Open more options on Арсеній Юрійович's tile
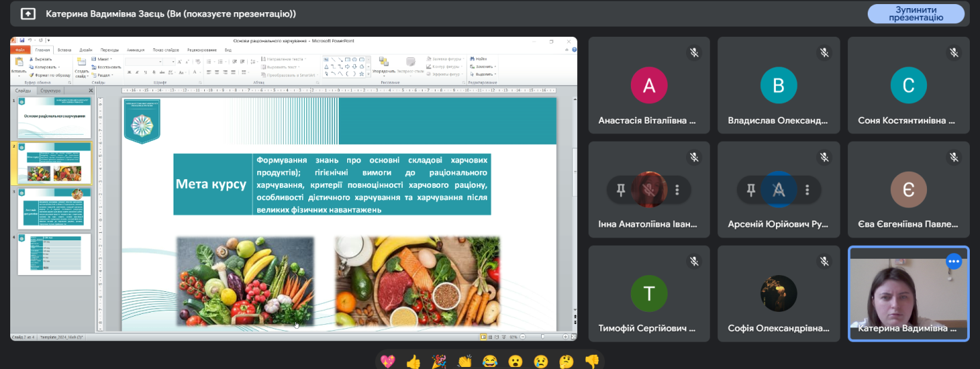Image resolution: width=980 pixels, height=369 pixels. [807, 190]
